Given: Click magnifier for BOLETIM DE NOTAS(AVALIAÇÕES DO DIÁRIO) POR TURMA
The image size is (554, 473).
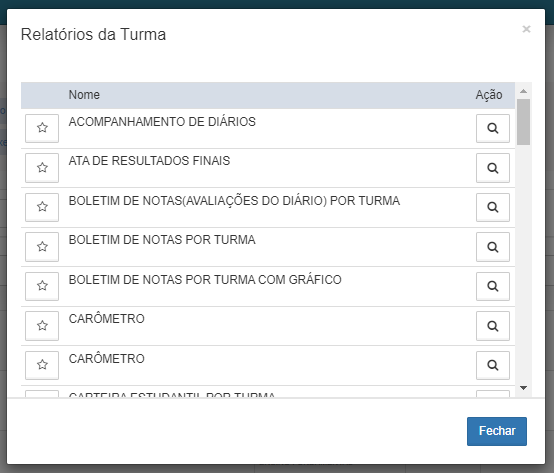Looking at the screenshot, I should pos(493,207).
